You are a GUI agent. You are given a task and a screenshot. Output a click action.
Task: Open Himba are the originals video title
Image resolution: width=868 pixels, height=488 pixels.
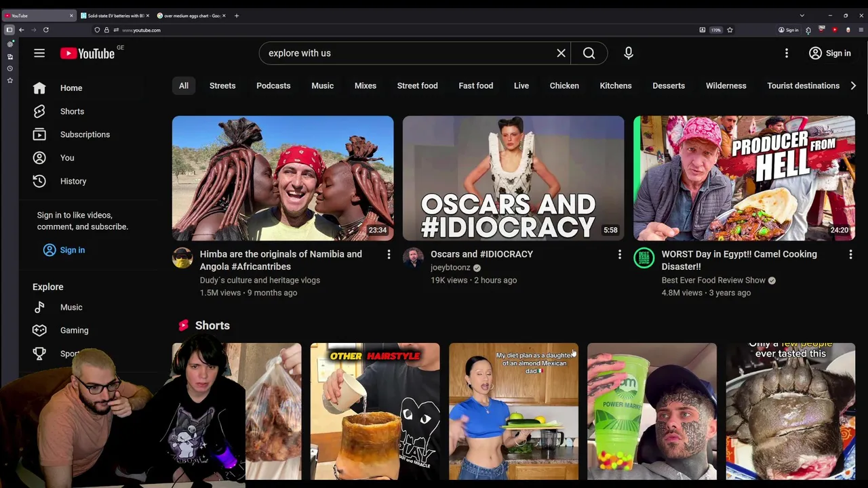[281, 260]
